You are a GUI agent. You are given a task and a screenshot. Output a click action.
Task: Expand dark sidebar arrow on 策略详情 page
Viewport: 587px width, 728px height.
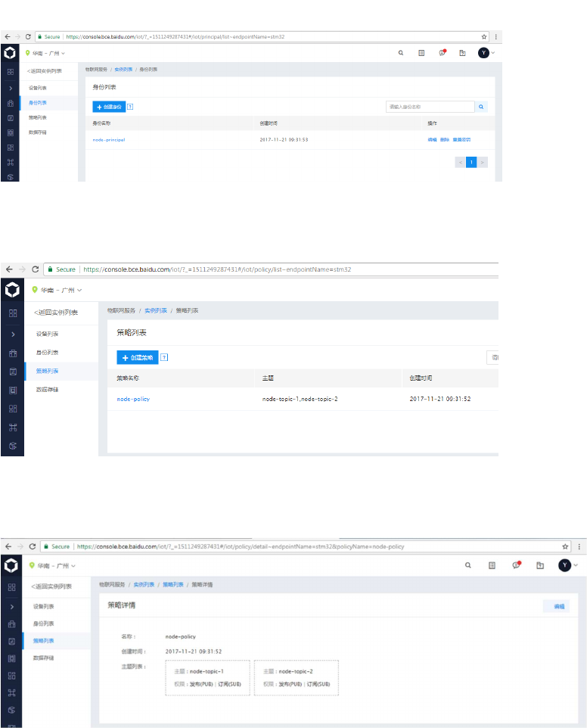pos(11,607)
